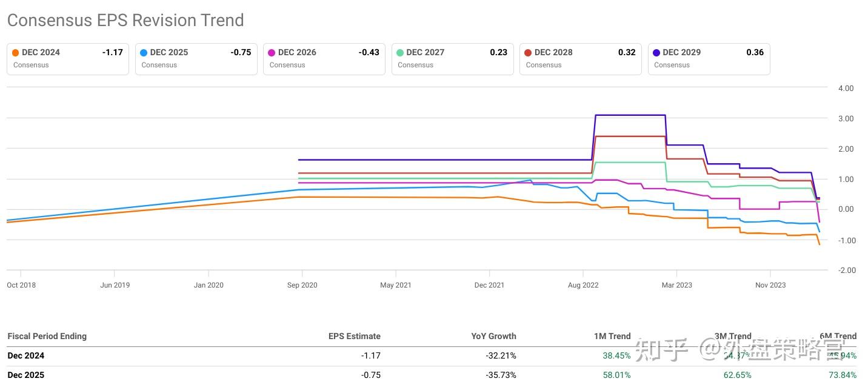The height and width of the screenshot is (384, 868).
Task: Click the orange DEC 2024 legend dot
Action: (16, 53)
